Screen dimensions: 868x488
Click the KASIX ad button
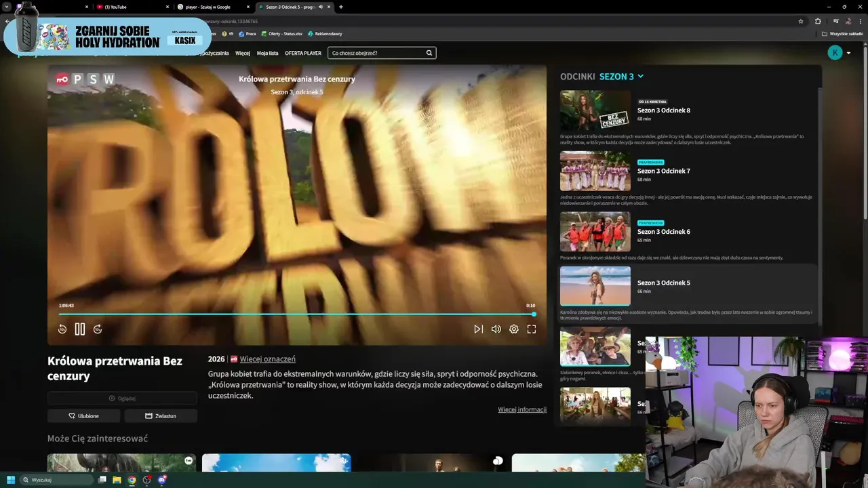click(185, 41)
